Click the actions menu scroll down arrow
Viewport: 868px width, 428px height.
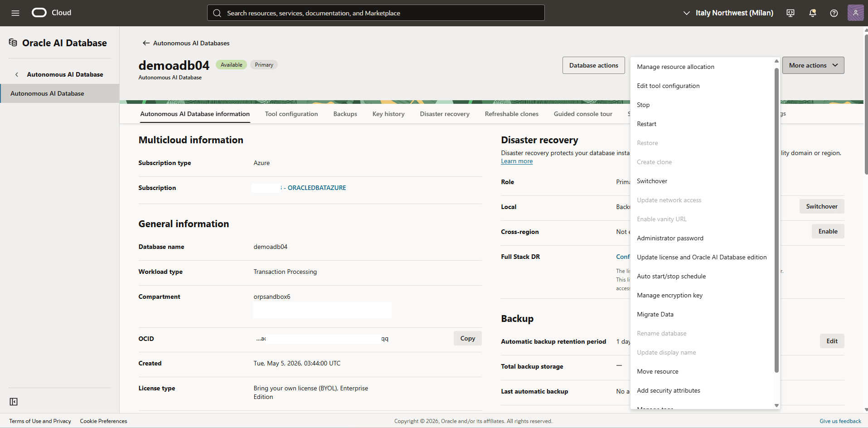point(776,406)
